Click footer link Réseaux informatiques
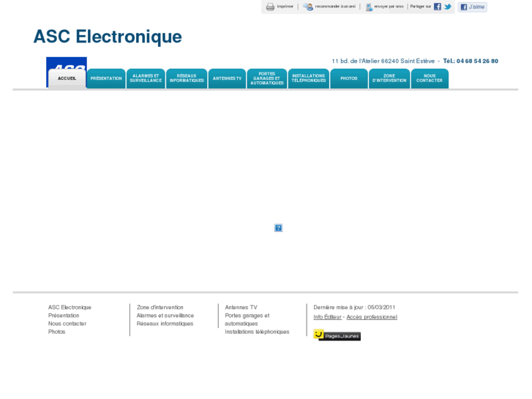This screenshot has width=532, height=399. (165, 324)
